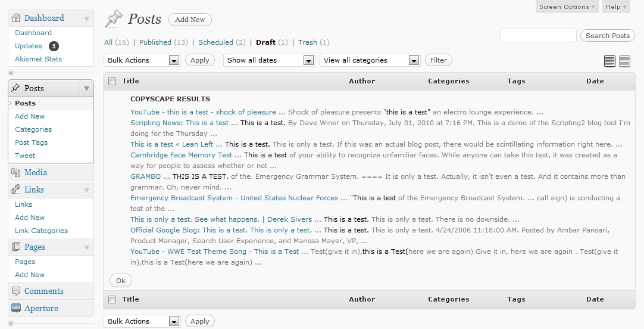Open Add New under Posts menu

click(30, 116)
